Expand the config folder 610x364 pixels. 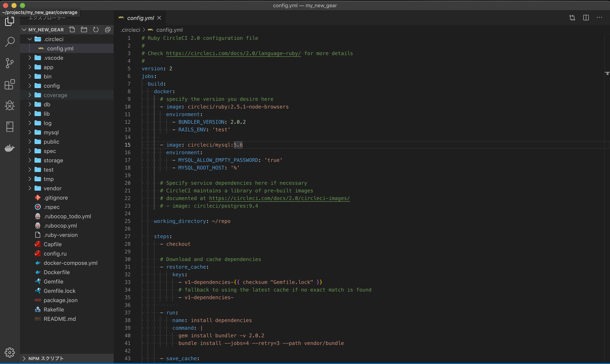pyautogui.click(x=30, y=86)
